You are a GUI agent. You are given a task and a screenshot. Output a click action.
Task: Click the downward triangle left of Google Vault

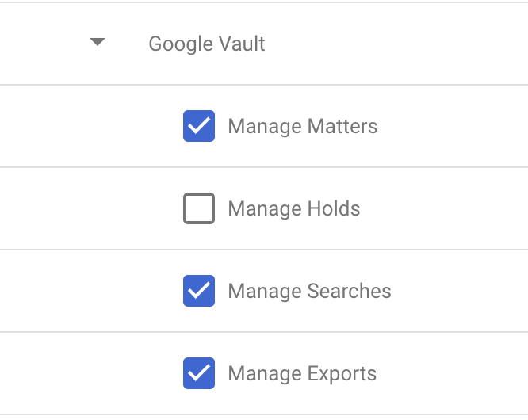(98, 43)
